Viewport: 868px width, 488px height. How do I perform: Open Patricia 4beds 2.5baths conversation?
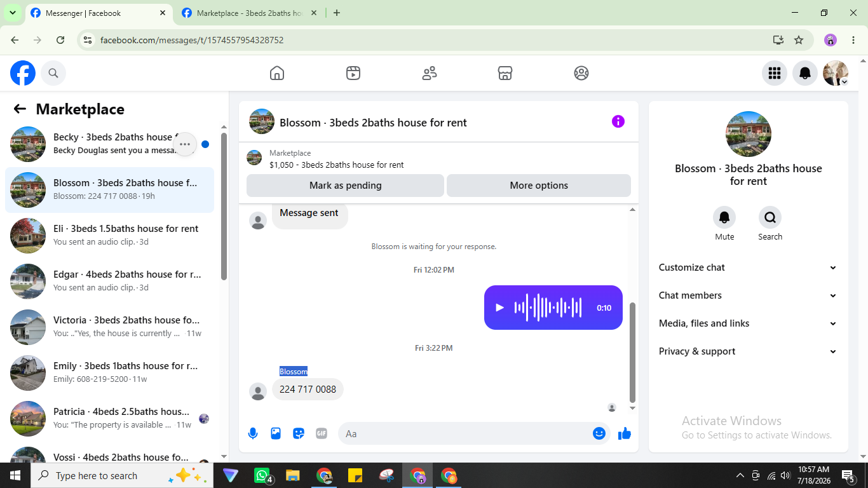[x=109, y=419]
